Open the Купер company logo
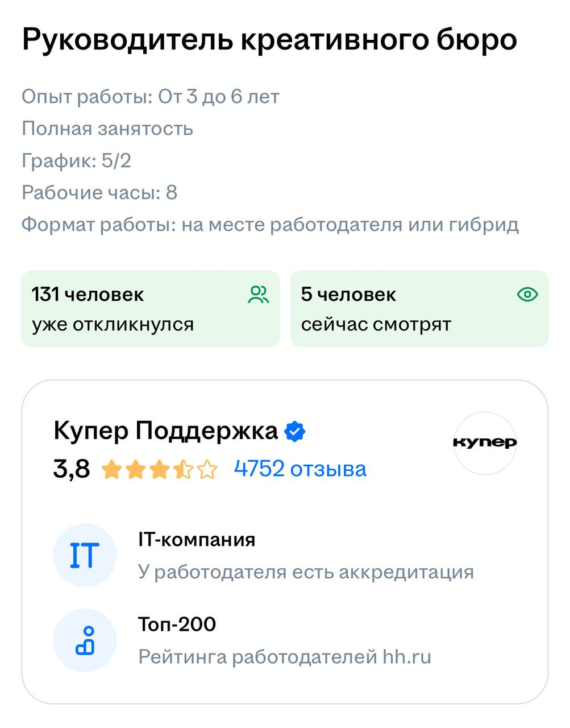Image resolution: width=570 pixels, height=728 pixels. point(485,443)
